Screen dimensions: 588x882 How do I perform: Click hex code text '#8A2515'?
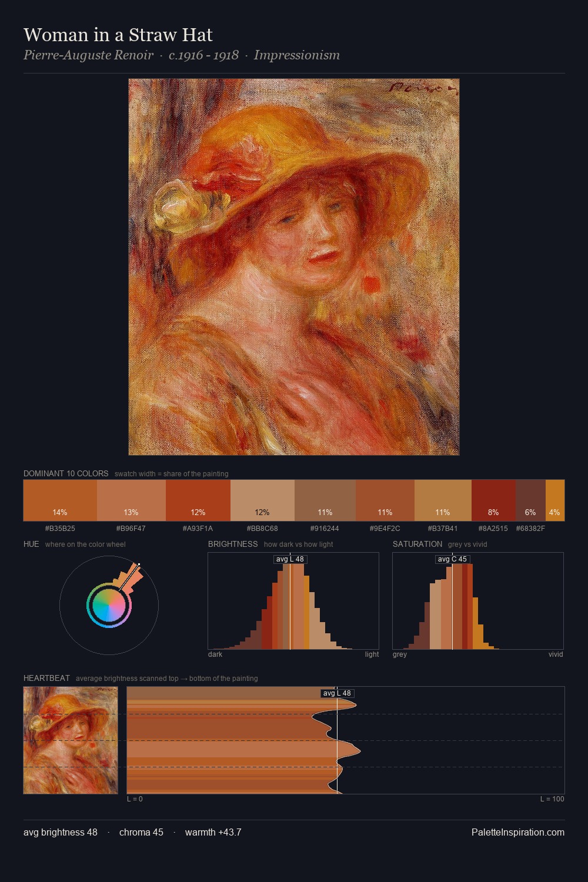(x=493, y=529)
